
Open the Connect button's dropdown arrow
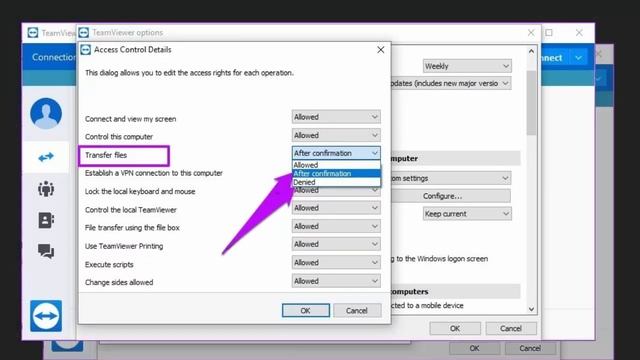(x=578, y=58)
